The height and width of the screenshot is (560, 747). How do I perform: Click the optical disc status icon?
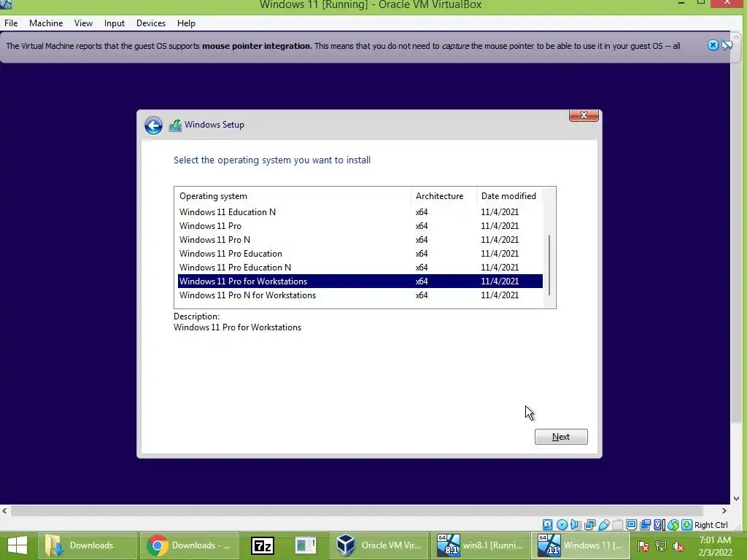pos(562,525)
